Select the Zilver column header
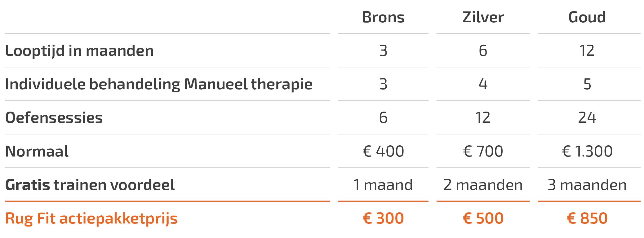This screenshot has width=644, height=238. [483, 17]
